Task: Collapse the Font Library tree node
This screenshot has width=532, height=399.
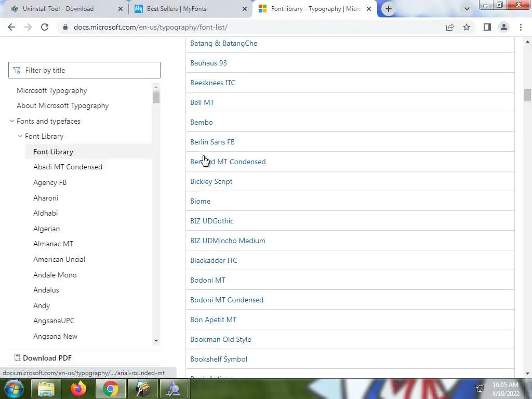Action: (x=20, y=136)
